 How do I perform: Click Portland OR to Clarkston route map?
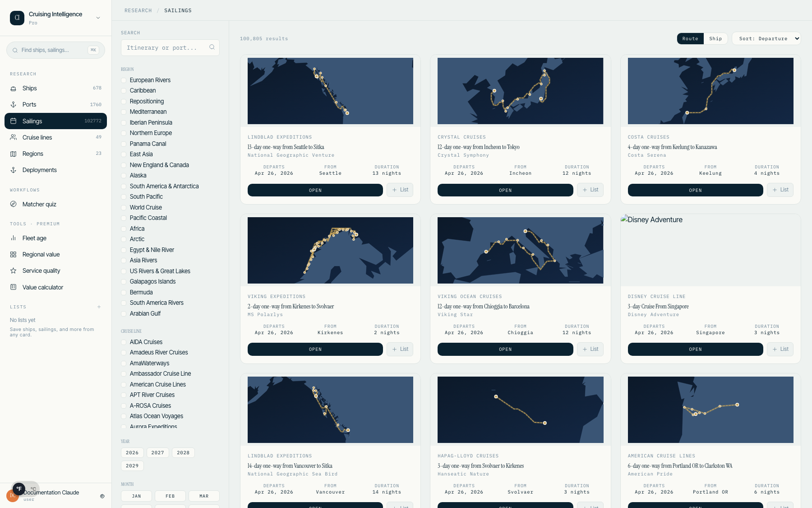click(710, 410)
